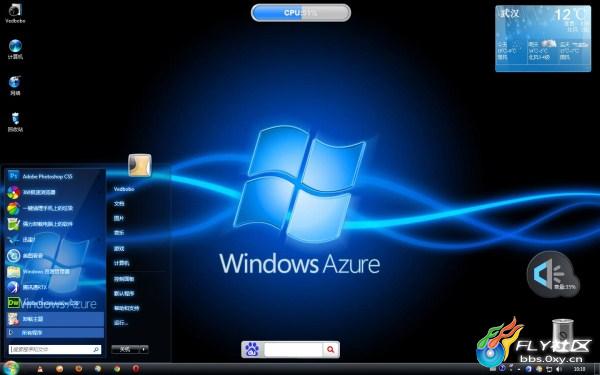Click 运行... (Run) in start menu
Image resolution: width=600 pixels, height=375 pixels.
[121, 323]
